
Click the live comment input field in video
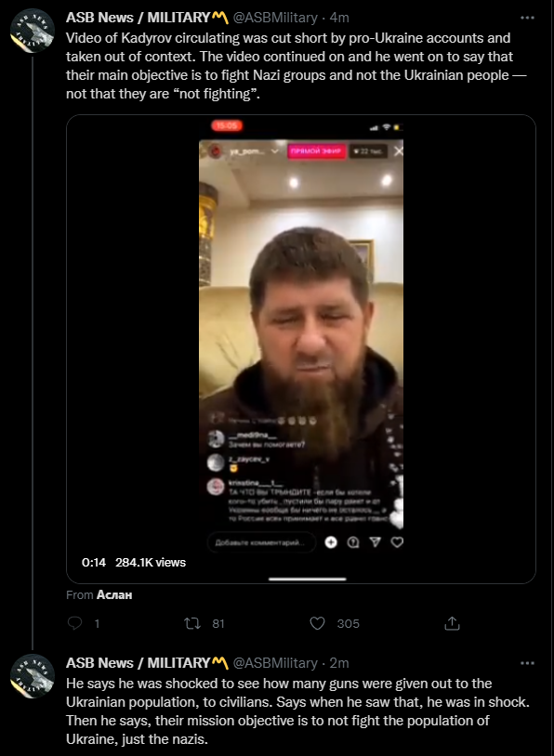(261, 542)
